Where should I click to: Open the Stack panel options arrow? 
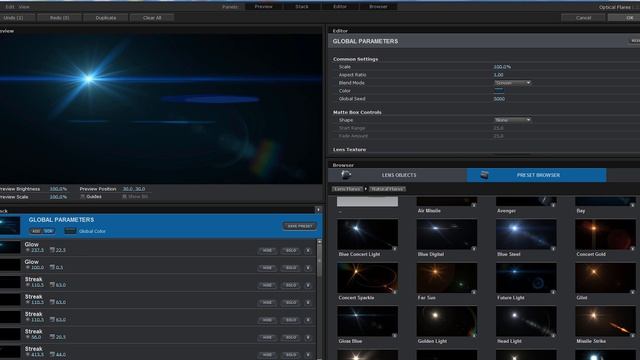pyautogui.click(x=318, y=210)
